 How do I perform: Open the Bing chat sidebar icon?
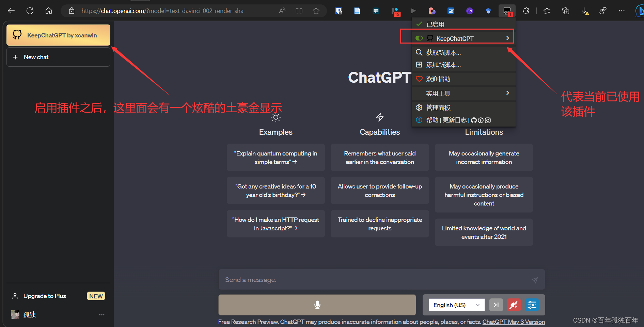(x=640, y=11)
